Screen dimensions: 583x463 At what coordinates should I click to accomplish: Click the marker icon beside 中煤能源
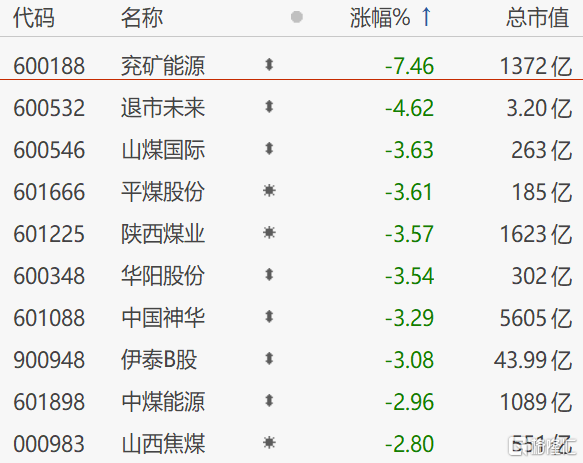click(269, 401)
